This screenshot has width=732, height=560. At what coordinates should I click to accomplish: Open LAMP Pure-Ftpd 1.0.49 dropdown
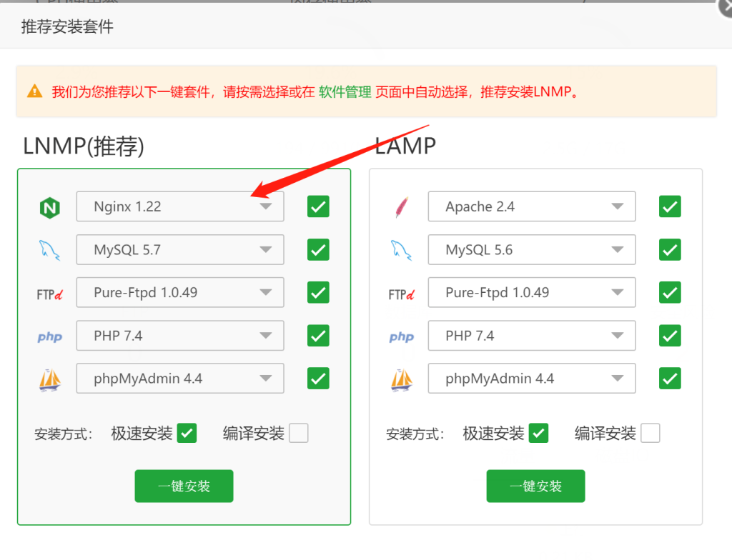532,293
